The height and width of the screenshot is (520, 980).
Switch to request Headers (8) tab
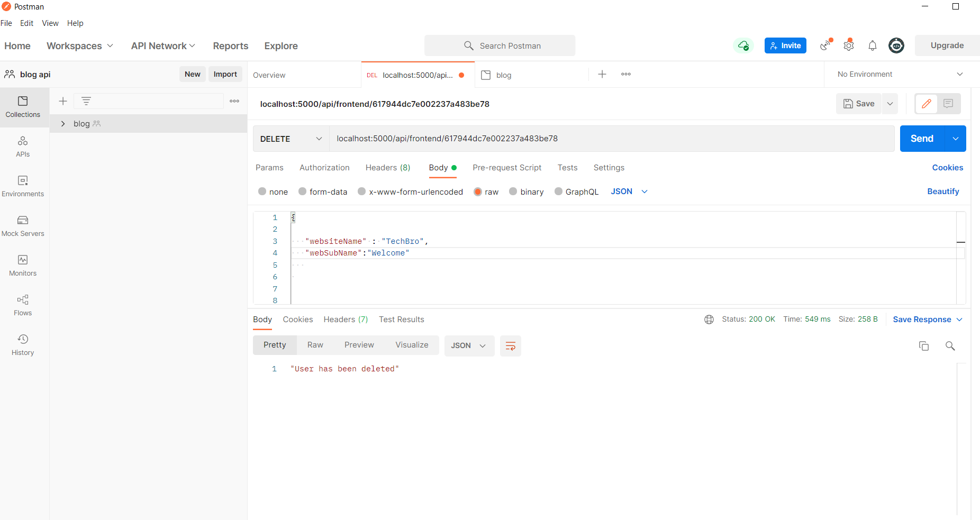click(x=388, y=168)
